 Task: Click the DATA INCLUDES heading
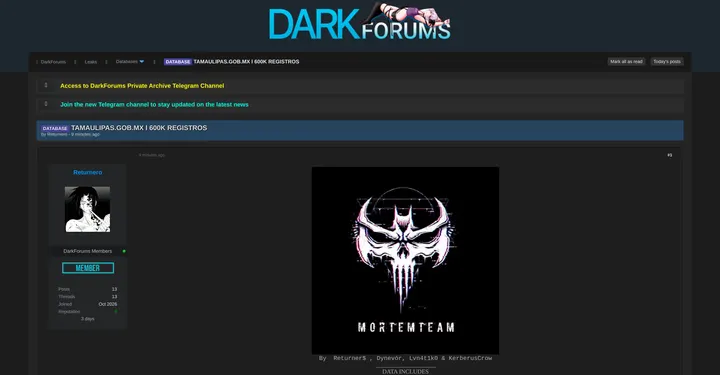pos(405,371)
